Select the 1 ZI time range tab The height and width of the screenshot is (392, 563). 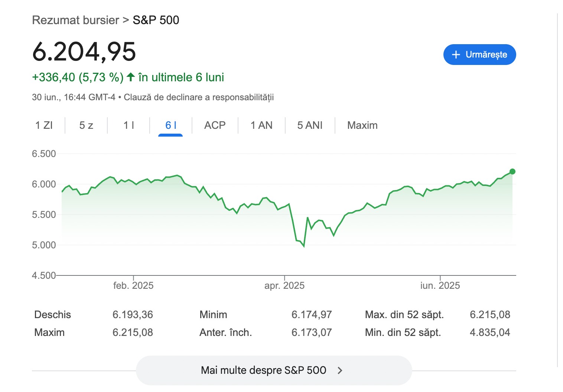pyautogui.click(x=44, y=125)
